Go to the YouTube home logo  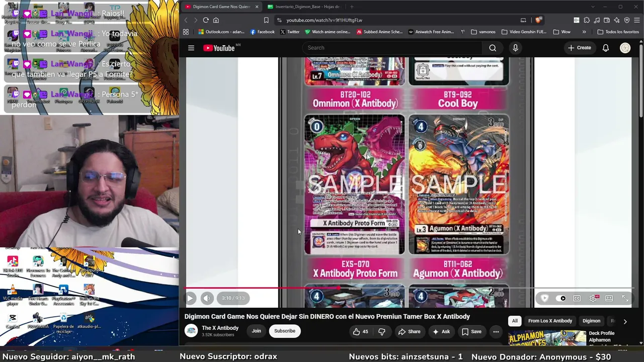(x=219, y=48)
